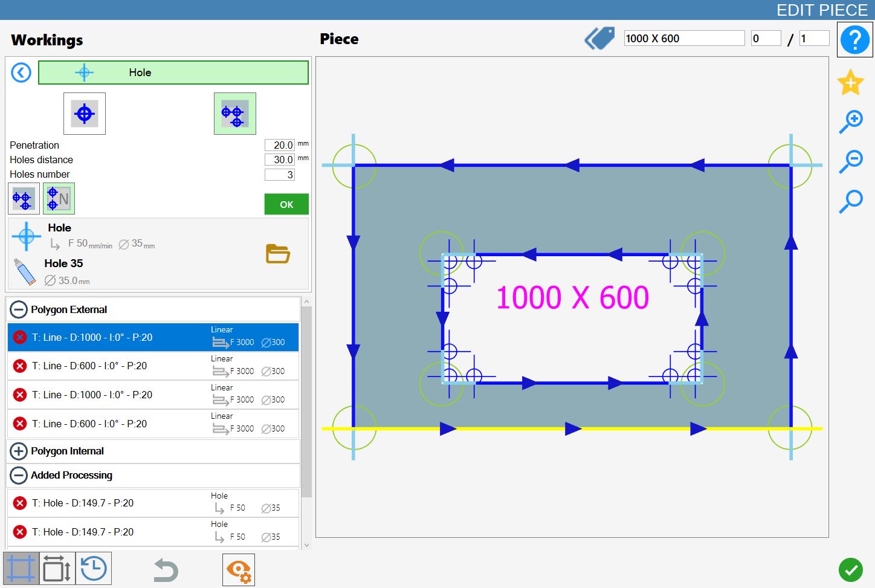
Task: Delete the first D:600 line row
Action: point(20,366)
